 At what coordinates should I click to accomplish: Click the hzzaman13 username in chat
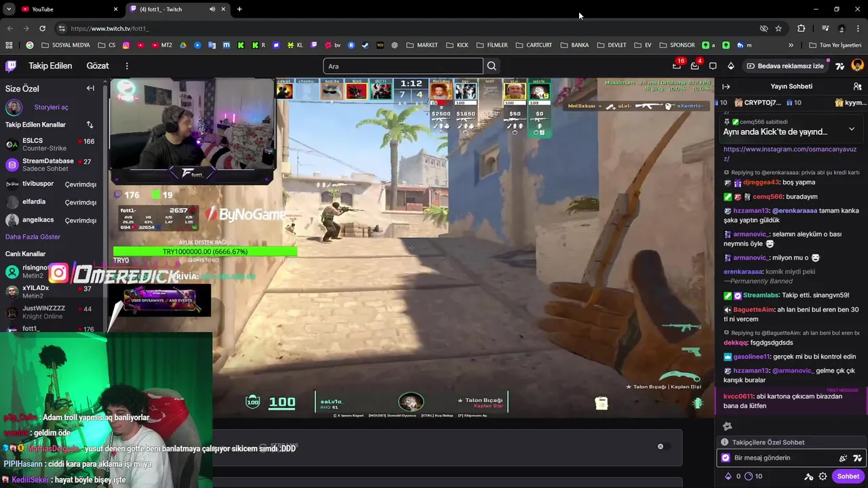pyautogui.click(x=751, y=211)
